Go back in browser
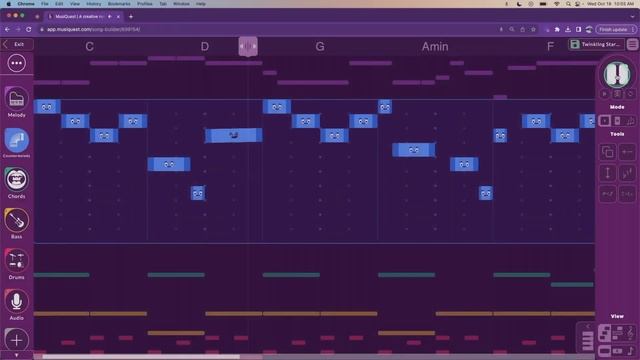This screenshot has height=360, width=640. [x=7, y=29]
